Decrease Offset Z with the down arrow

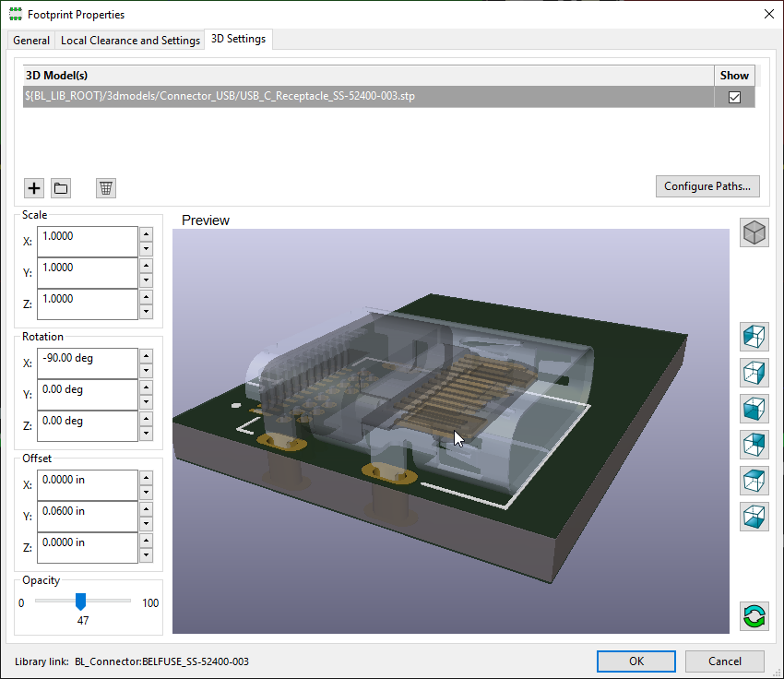click(x=146, y=556)
